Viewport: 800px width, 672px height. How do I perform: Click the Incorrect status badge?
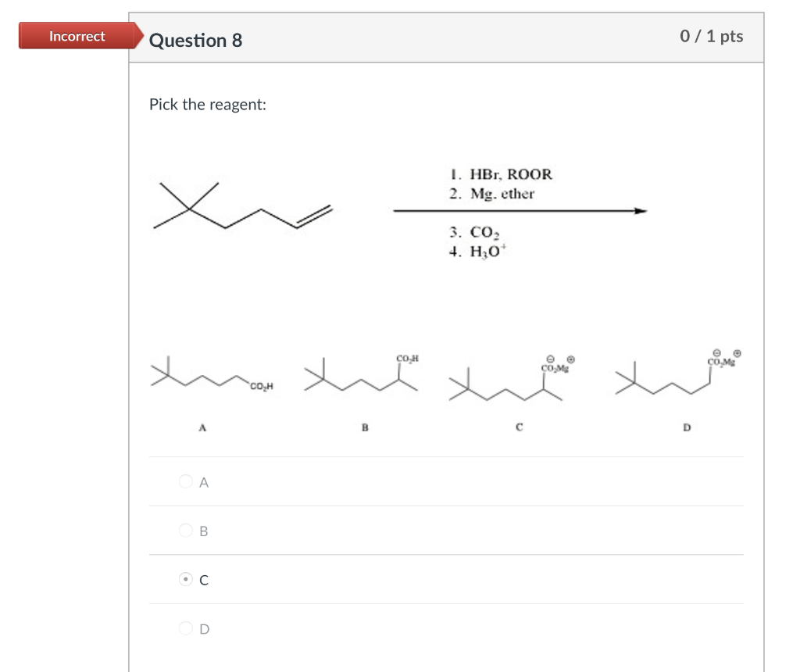point(76,36)
